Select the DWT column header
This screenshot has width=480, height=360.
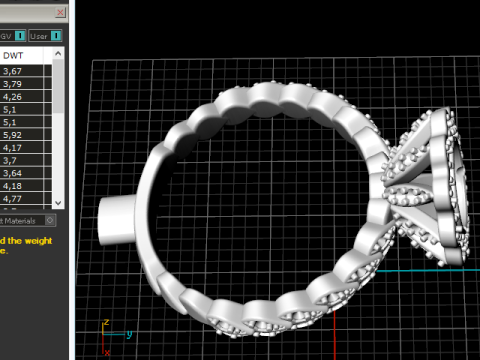point(22,55)
